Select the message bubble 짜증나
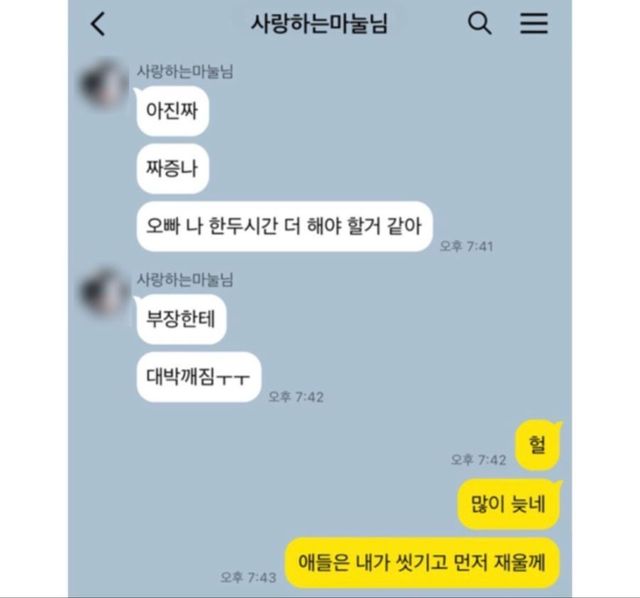 (x=173, y=169)
